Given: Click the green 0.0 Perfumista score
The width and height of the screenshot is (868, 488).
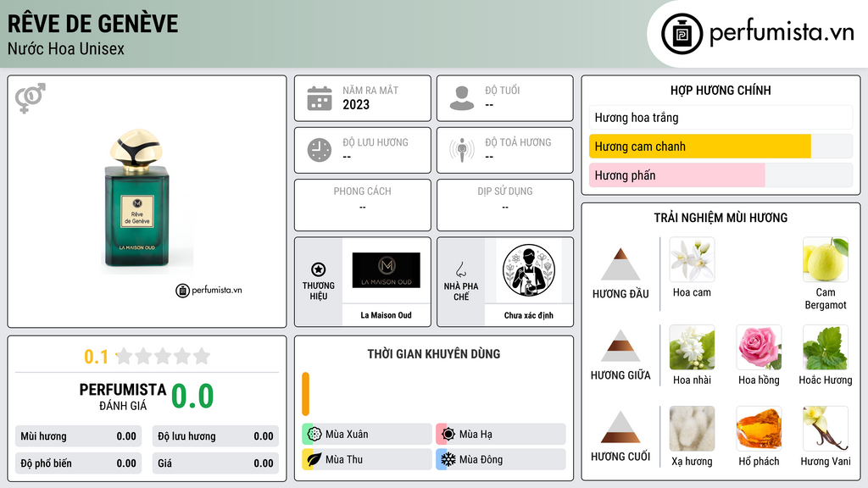Looking at the screenshot, I should pyautogui.click(x=192, y=396).
